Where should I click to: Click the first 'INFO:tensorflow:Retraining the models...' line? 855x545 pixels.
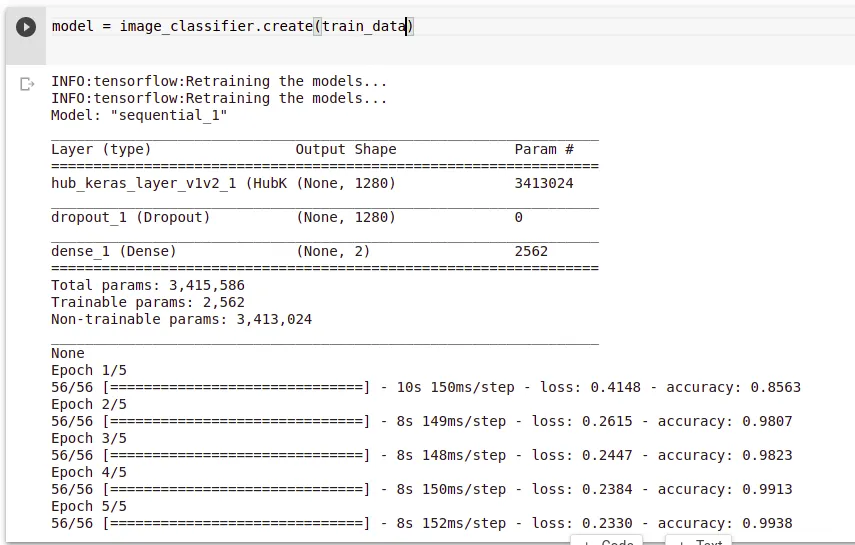(x=219, y=81)
